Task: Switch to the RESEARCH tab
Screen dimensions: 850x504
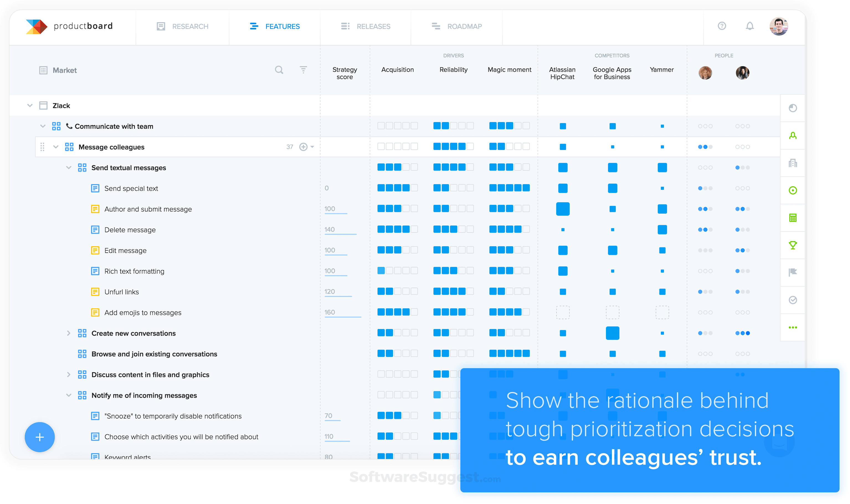Action: (190, 26)
